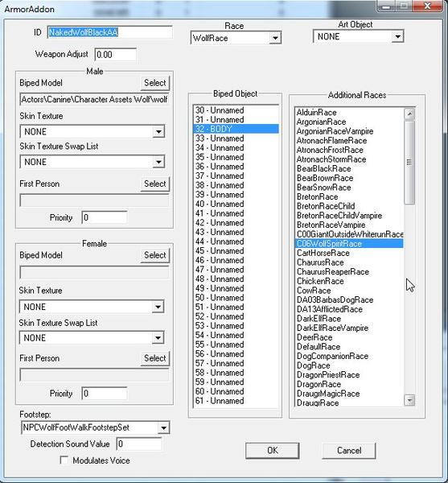Click the Additional Races scrollbar thumb
The width and height of the screenshot is (448, 483).
point(409,163)
